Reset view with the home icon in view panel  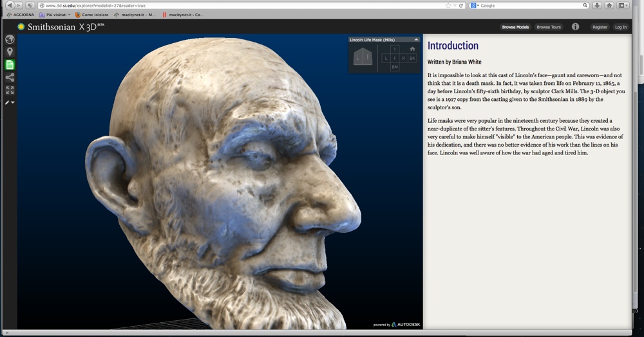[412, 49]
